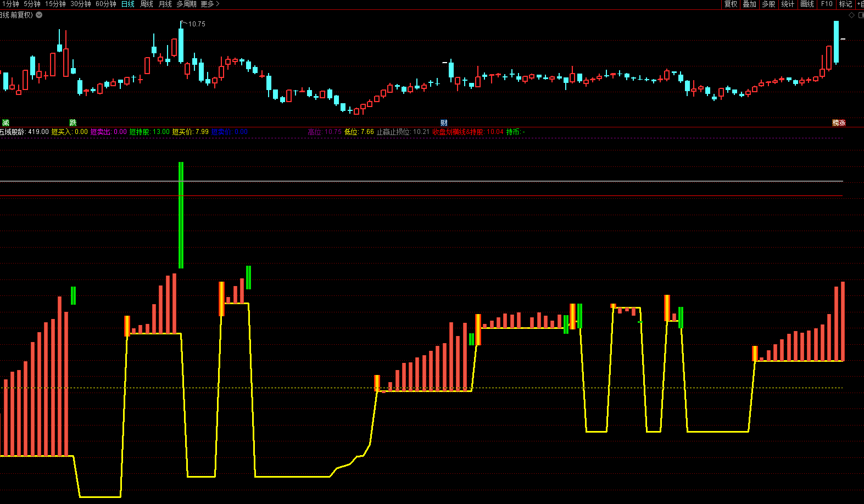The image size is (864, 504).
Task: Expand the 更多 periods list
Action: tap(210, 4)
